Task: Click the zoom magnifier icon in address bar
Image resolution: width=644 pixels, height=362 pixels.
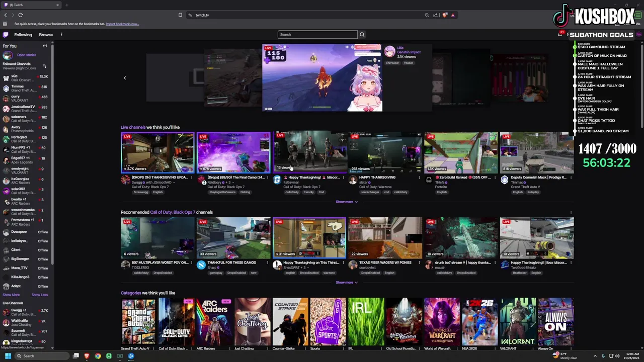Action: (x=427, y=15)
